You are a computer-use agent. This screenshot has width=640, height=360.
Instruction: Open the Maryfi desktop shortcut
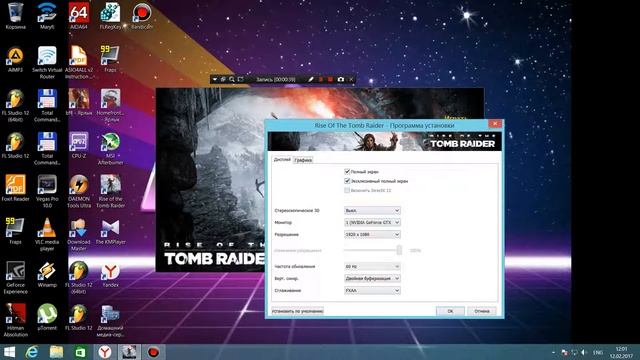click(47, 16)
